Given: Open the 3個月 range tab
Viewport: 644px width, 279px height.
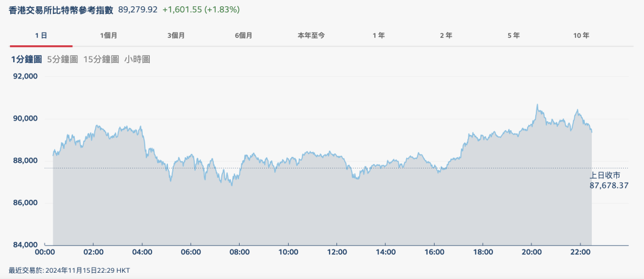Looking at the screenshot, I should (x=176, y=36).
